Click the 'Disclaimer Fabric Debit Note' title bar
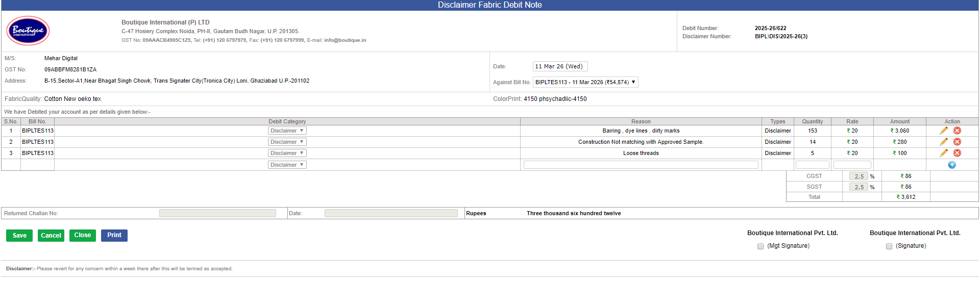Screen dimensions: 980x283 point(490,5)
